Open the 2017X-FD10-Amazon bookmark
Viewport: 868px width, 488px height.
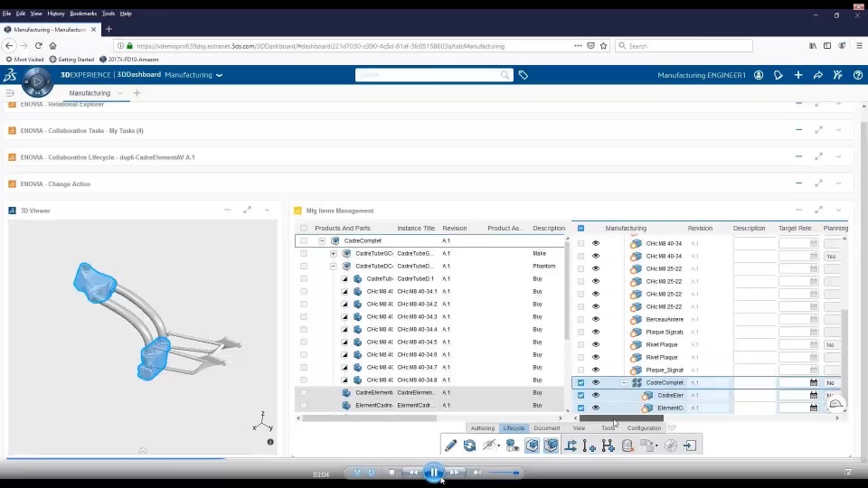pyautogui.click(x=129, y=60)
